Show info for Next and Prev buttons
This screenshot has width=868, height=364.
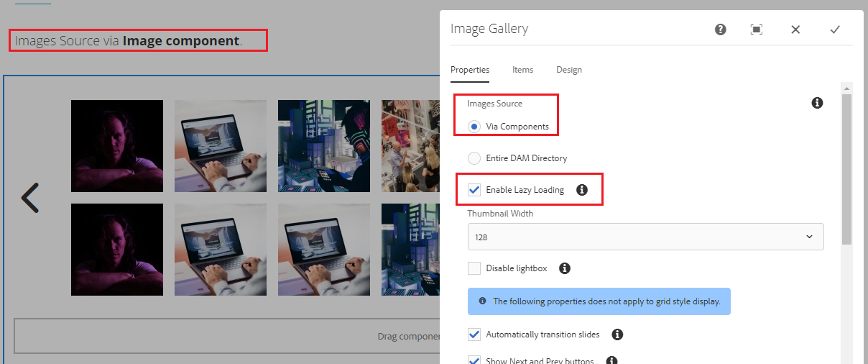click(611, 360)
